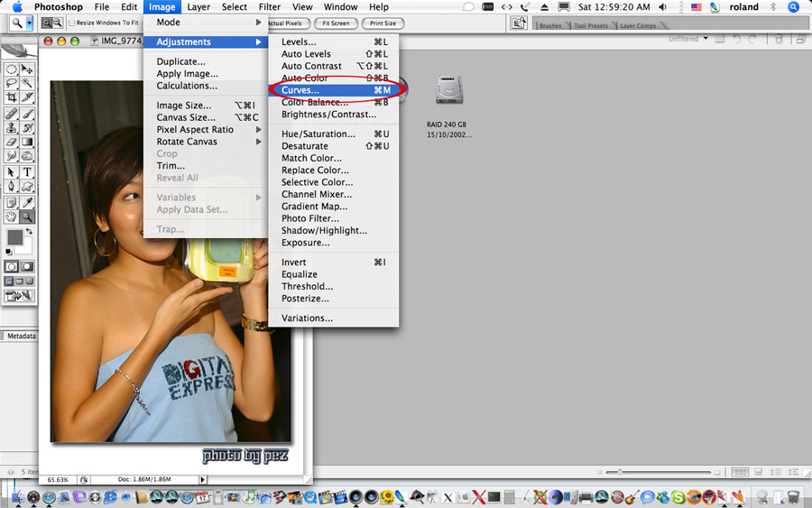Click the Zoom tool in the toolbox
The width and height of the screenshot is (812, 508).
pyautogui.click(x=28, y=217)
